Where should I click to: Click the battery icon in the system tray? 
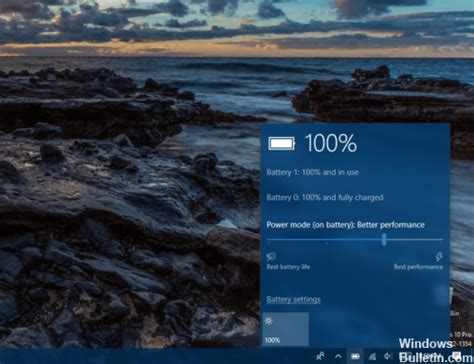pos(355,356)
